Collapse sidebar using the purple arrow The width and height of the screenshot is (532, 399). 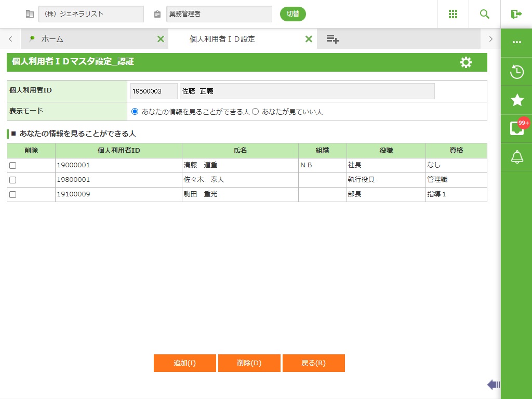(493, 384)
